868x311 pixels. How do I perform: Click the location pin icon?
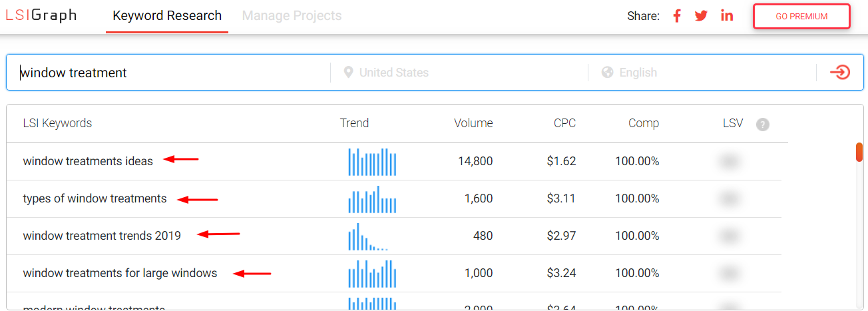pyautogui.click(x=348, y=72)
